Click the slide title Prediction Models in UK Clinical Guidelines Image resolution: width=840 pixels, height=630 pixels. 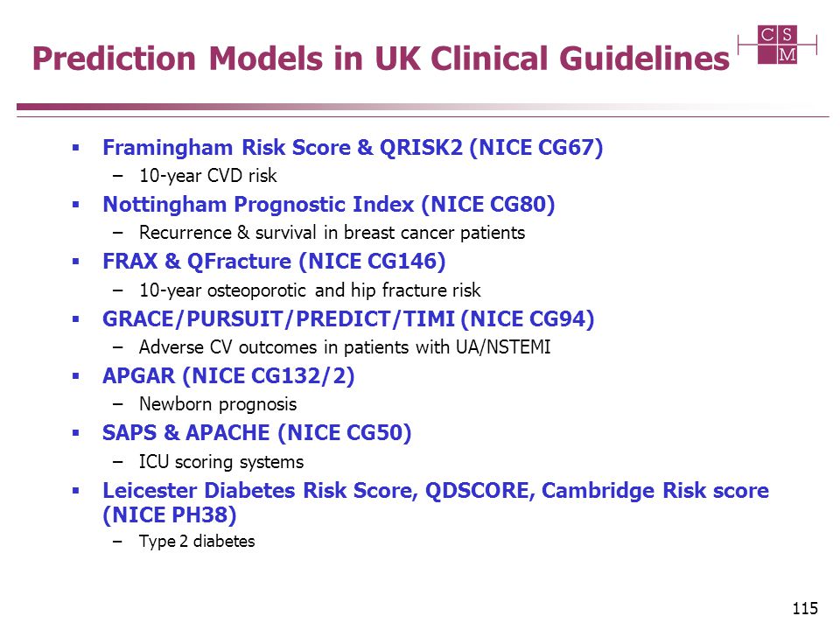[x=381, y=59]
